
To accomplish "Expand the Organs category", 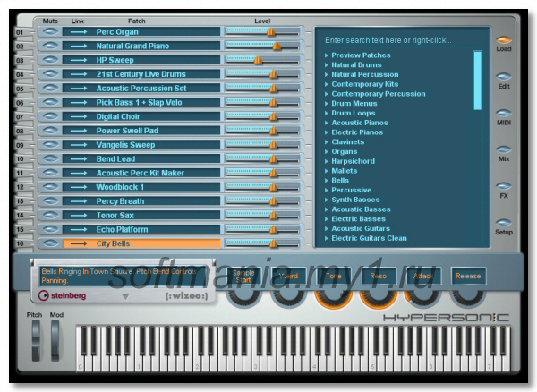I will (x=327, y=151).
